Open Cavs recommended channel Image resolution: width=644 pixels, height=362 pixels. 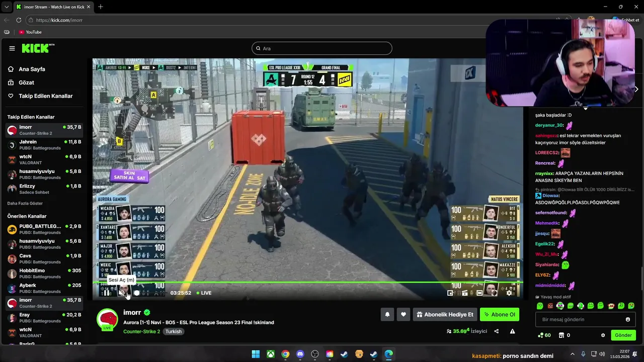pyautogui.click(x=44, y=259)
